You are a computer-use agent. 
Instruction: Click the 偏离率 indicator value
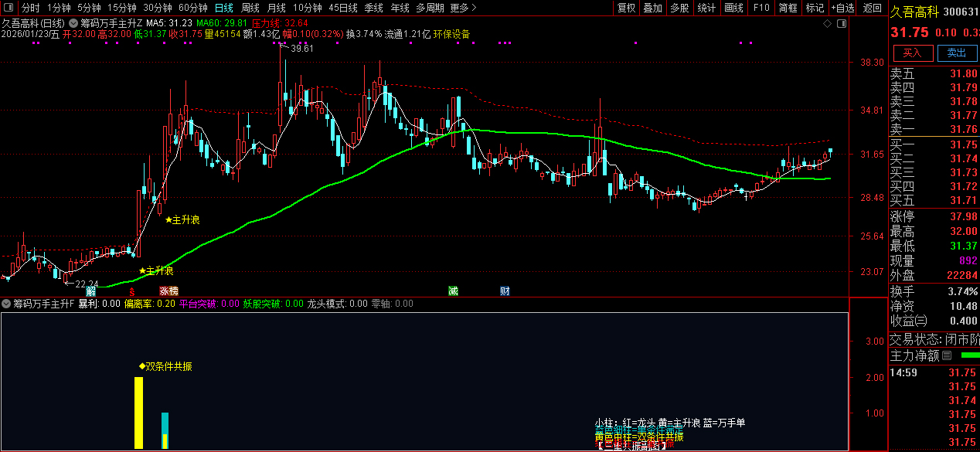tap(149, 304)
